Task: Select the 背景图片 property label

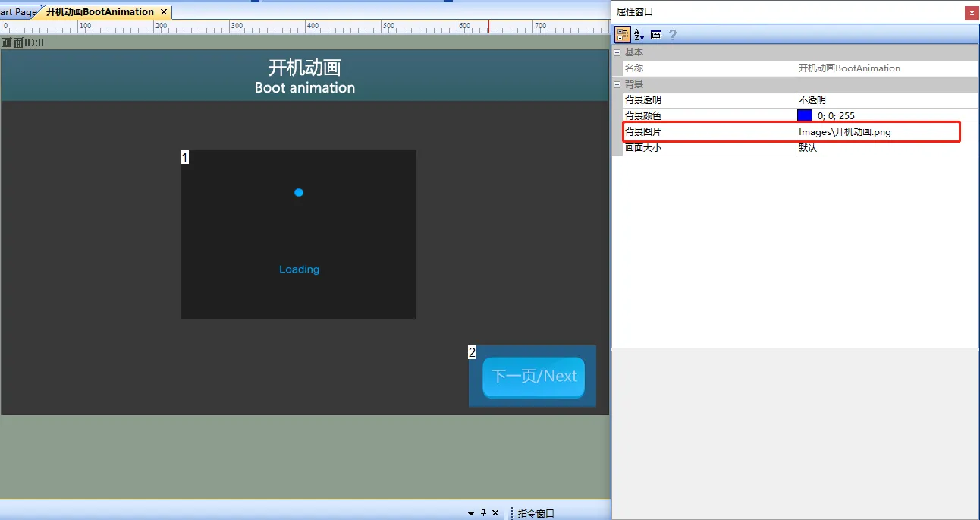Action: (x=642, y=132)
